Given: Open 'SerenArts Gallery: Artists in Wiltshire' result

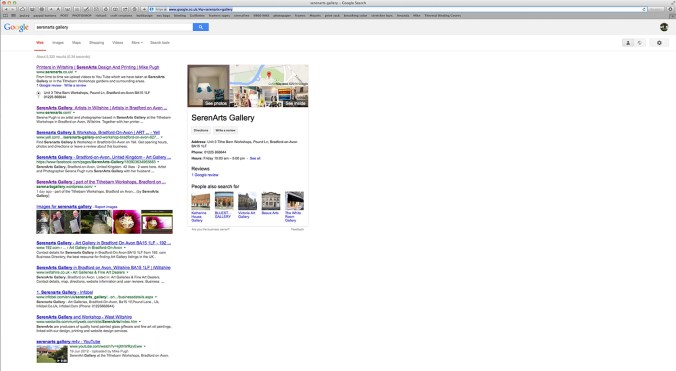Looking at the screenshot, I should tap(102, 108).
